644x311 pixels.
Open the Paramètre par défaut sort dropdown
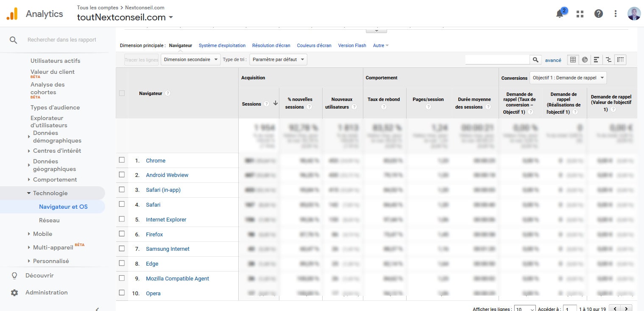(x=278, y=59)
